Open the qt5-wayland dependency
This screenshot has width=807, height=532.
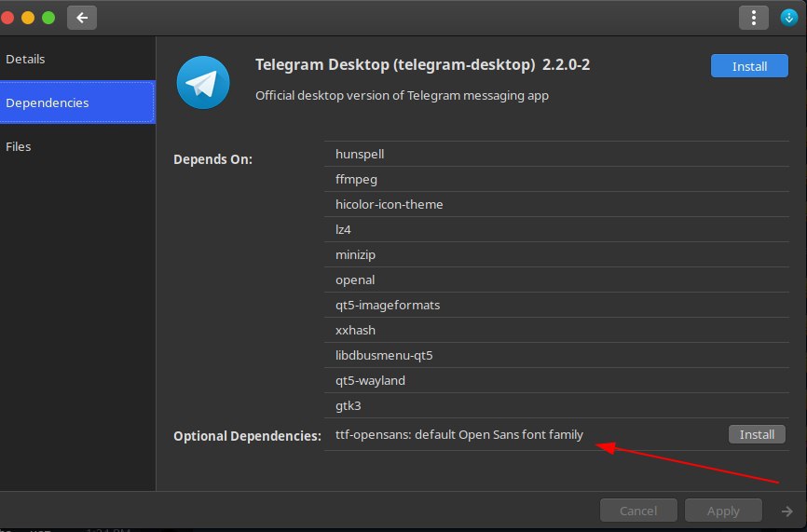pyautogui.click(x=556, y=381)
